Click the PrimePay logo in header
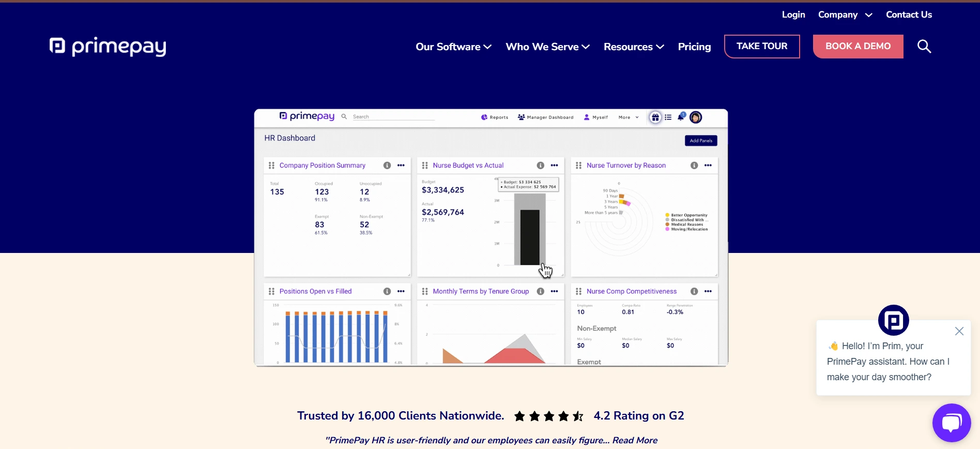Viewport: 980px width, 449px height. (108, 47)
